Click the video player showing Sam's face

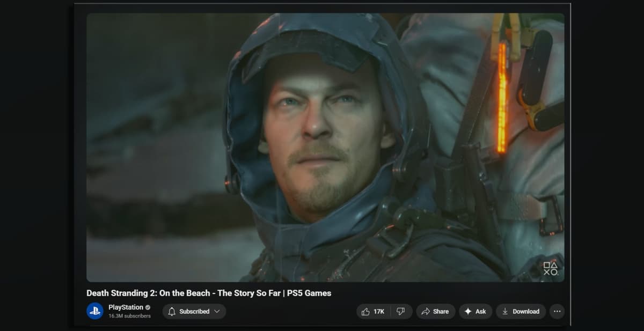click(x=325, y=148)
